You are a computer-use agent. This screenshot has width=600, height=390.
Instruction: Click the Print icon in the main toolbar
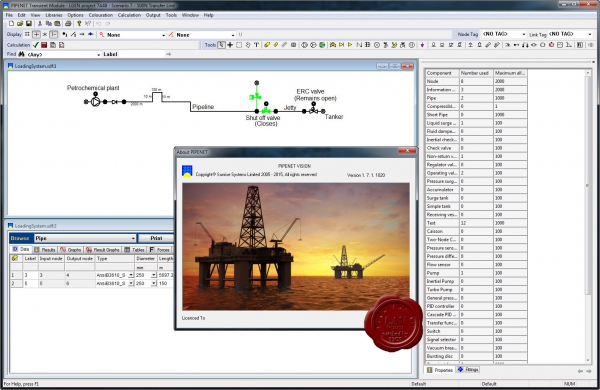tap(68, 24)
